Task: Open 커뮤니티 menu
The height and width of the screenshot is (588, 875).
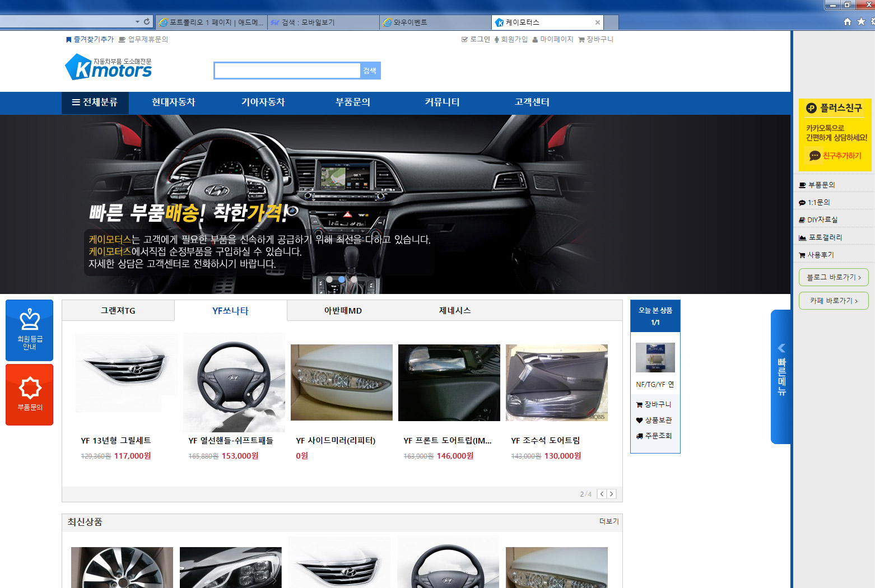Action: pos(443,102)
